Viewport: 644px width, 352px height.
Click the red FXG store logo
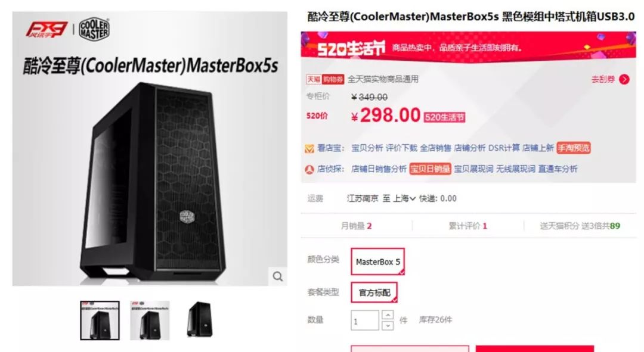(47, 30)
